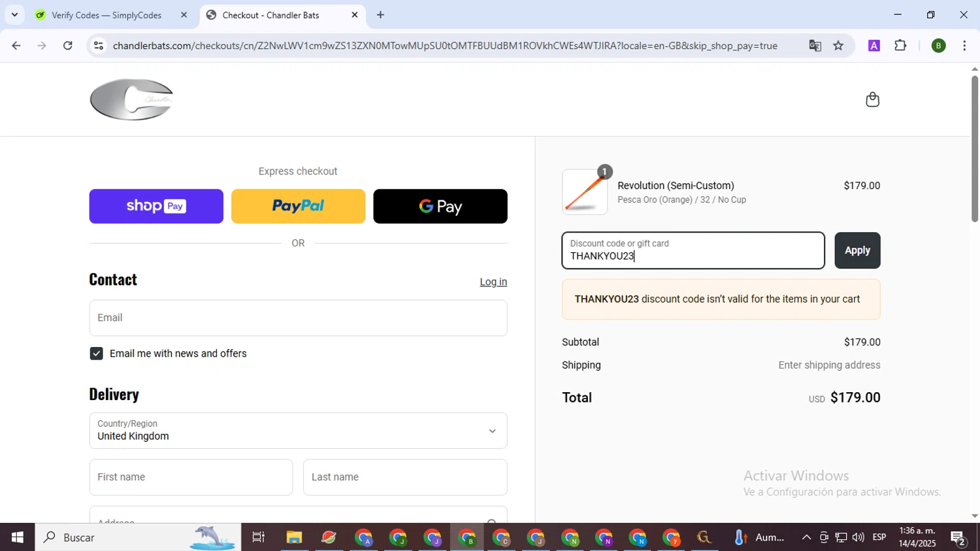Apply the discount code

857,250
